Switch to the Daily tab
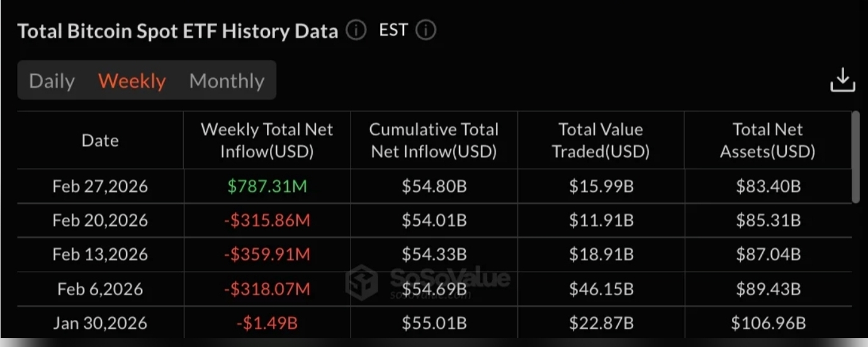 52,81
